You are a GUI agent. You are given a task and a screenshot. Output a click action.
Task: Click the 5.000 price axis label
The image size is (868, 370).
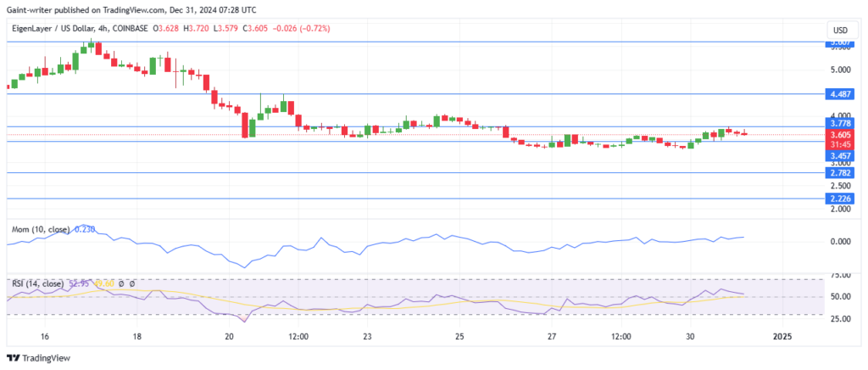(x=839, y=70)
